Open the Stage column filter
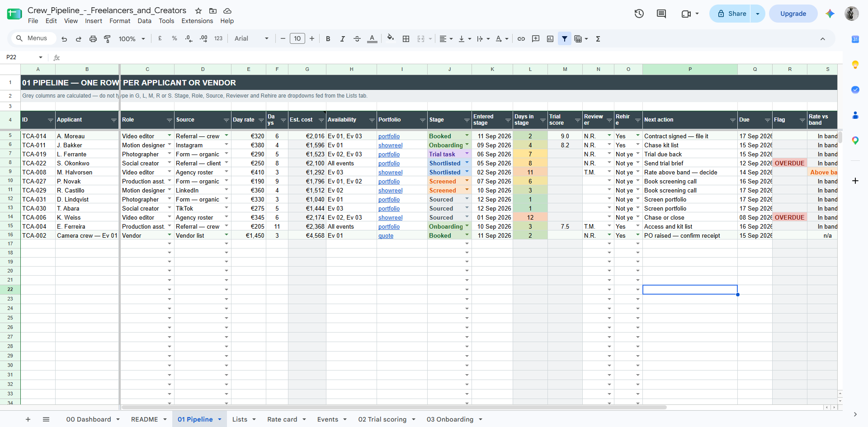Screen dimensions: 868x427 pyautogui.click(x=467, y=120)
